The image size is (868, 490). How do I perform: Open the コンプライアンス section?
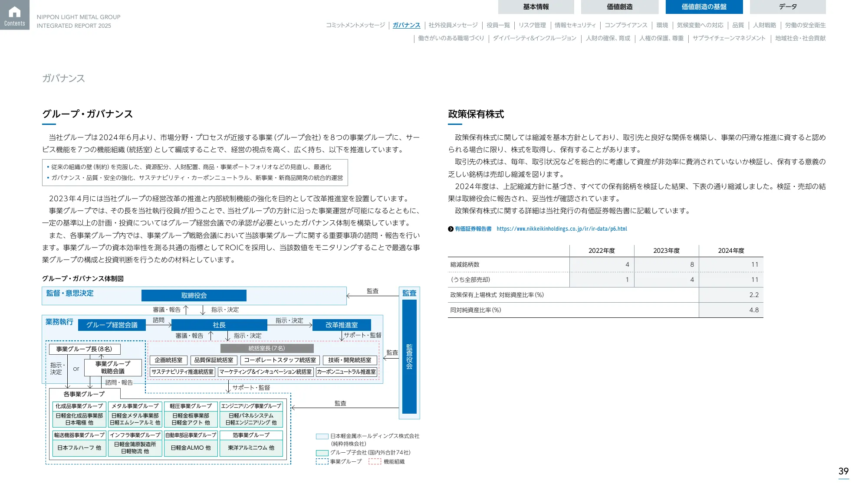click(x=627, y=25)
